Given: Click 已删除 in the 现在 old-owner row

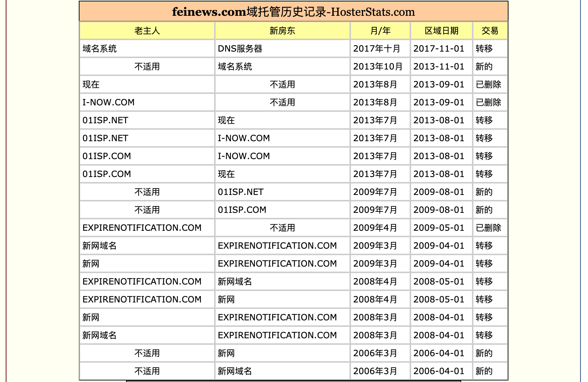Looking at the screenshot, I should [488, 85].
